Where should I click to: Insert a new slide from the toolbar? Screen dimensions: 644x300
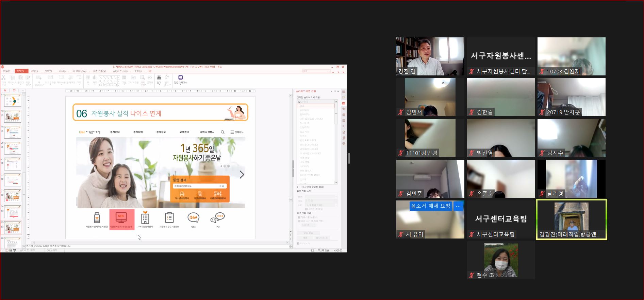tap(39, 78)
